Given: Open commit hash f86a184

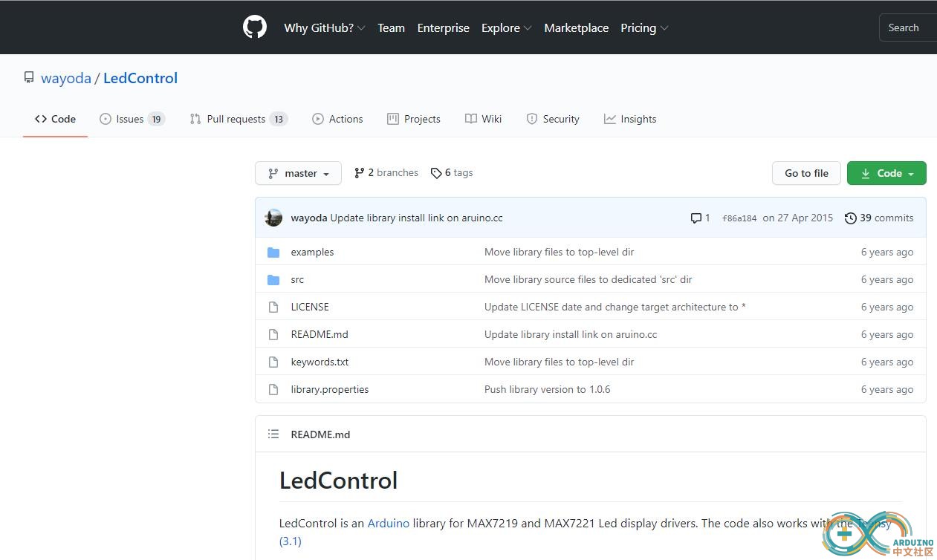Looking at the screenshot, I should [739, 218].
